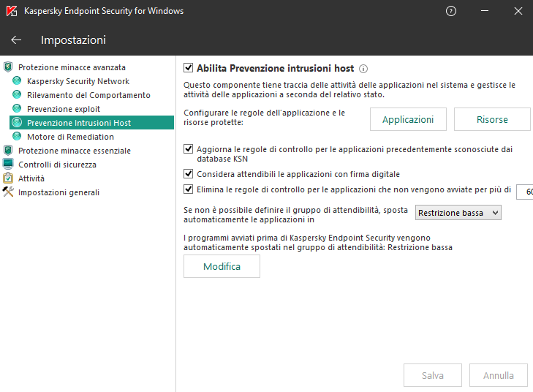Toggle Elimina le regole di controllo checkbox
Image resolution: width=533 pixels, height=392 pixels.
(x=189, y=189)
